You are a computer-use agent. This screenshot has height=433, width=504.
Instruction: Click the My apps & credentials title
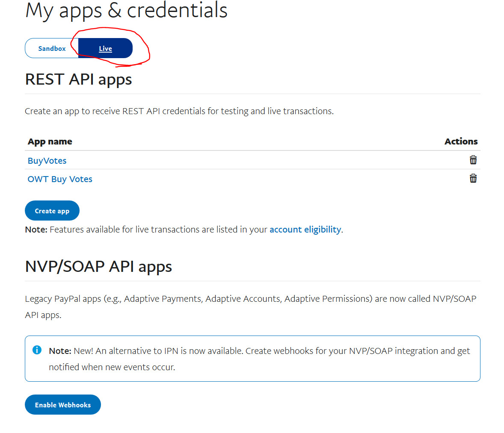(x=126, y=10)
